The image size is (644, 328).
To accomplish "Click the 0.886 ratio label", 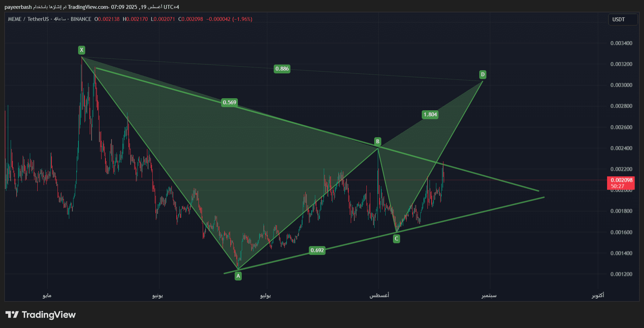I will coord(282,69).
